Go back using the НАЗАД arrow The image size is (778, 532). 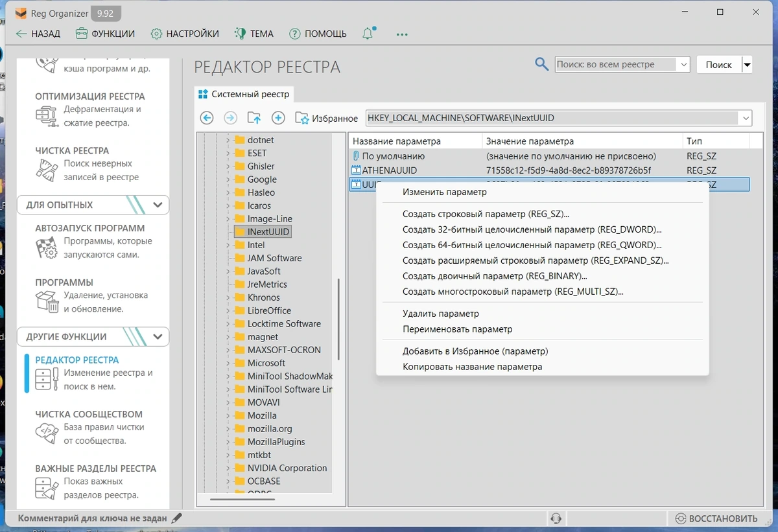(x=38, y=34)
